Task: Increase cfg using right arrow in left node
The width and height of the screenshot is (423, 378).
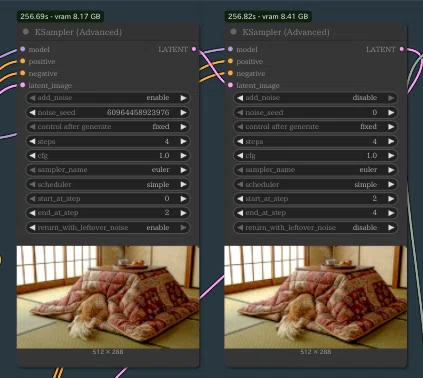Action: (183, 156)
